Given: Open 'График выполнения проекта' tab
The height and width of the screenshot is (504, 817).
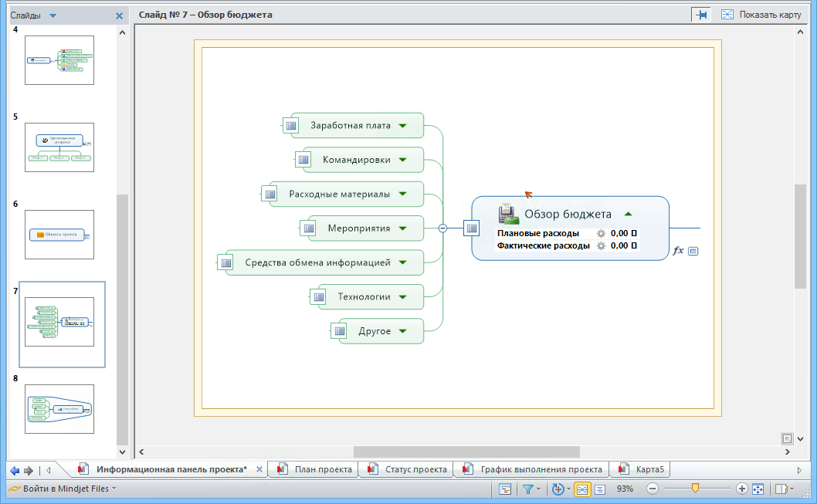Looking at the screenshot, I should [532, 469].
